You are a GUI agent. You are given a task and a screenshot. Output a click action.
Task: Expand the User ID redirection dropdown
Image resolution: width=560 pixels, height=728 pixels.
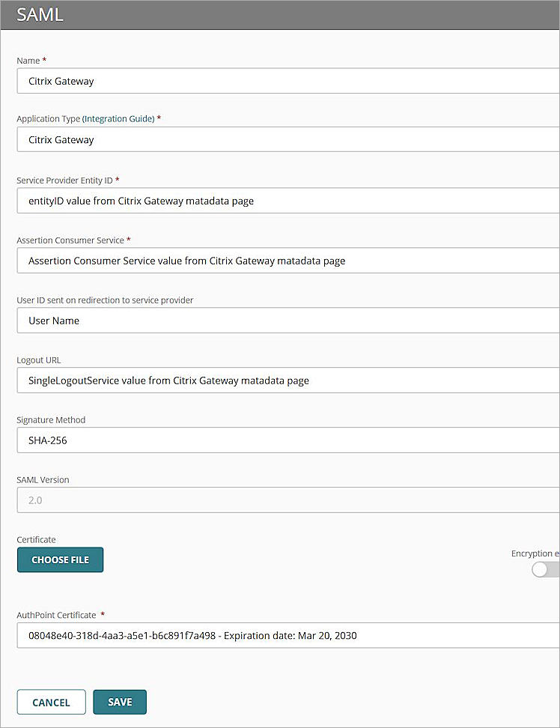(x=287, y=321)
